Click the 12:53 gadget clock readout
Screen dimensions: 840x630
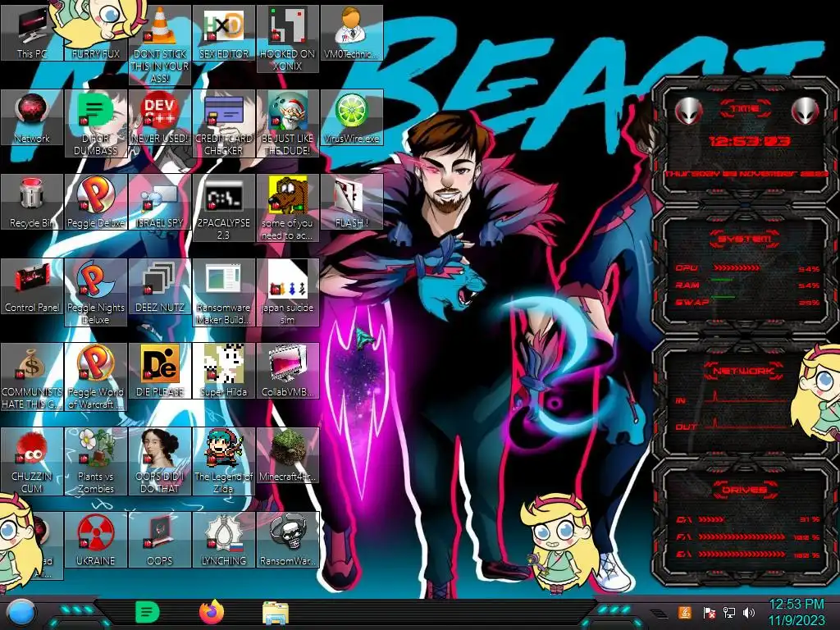749,141
